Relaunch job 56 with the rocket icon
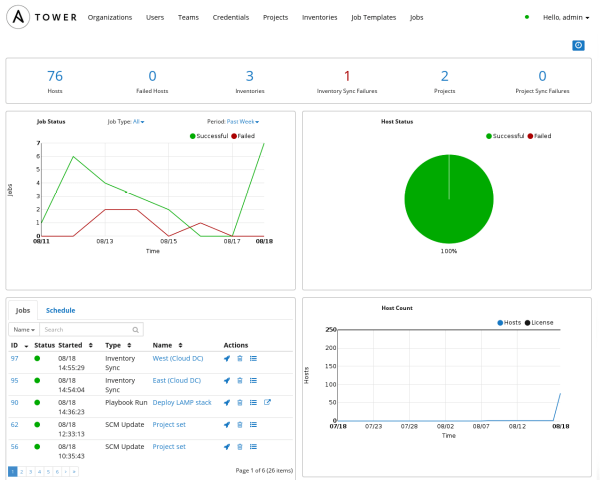Viewport: 600px width, 480px height. [227, 447]
